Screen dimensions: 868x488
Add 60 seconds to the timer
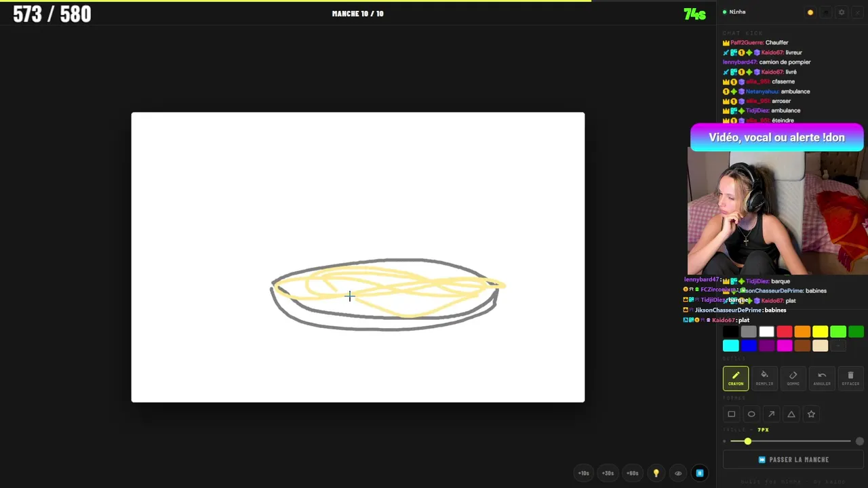[x=633, y=473]
